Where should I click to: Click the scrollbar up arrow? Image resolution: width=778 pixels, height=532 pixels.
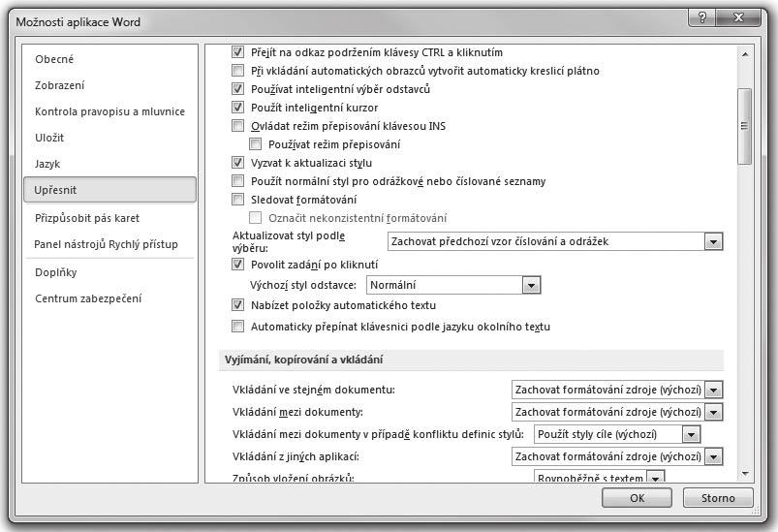click(x=745, y=54)
